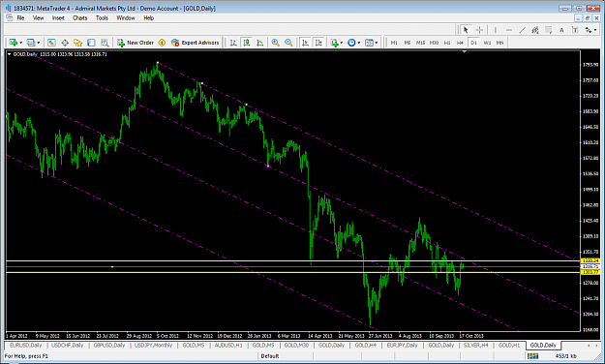Expand the Indicators dropdown arrow
This screenshot has height=364, width=605.
[x=342, y=43]
